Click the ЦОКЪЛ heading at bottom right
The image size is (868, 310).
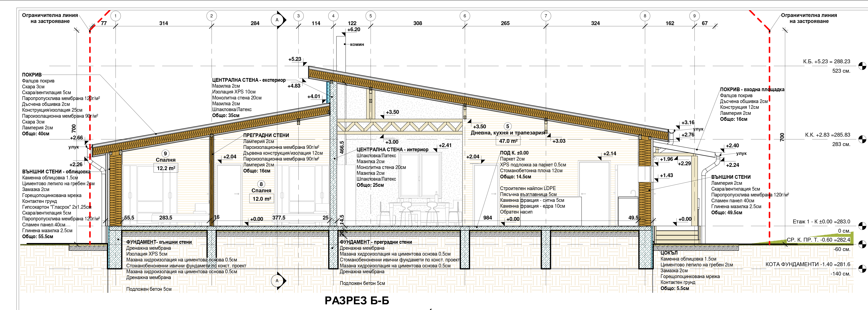[x=669, y=253]
